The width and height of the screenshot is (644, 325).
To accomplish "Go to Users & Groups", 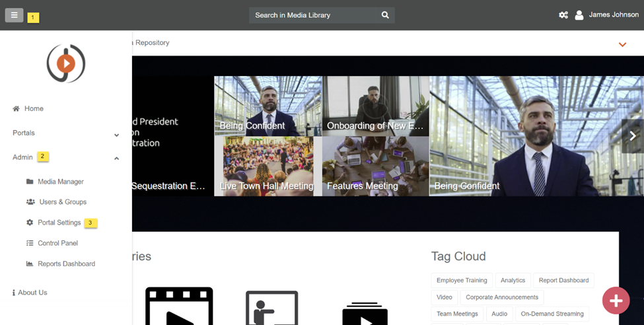I will [62, 202].
